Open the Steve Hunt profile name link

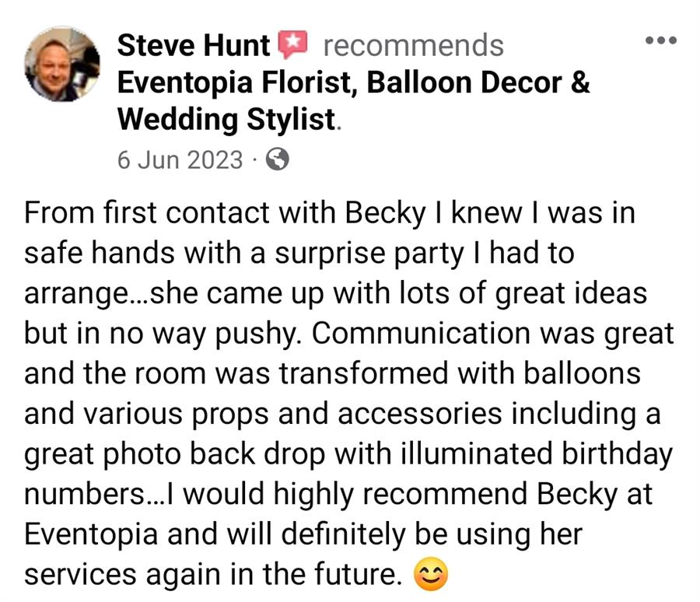(194, 46)
